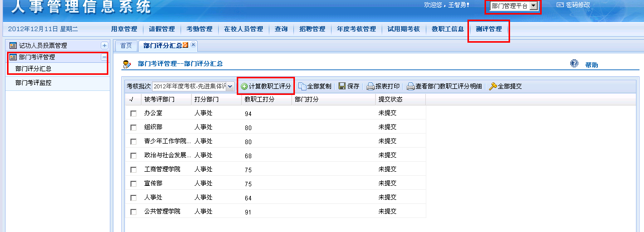Open the 考核批次 batch dropdown
This screenshot has width=644, height=232.
click(230, 86)
